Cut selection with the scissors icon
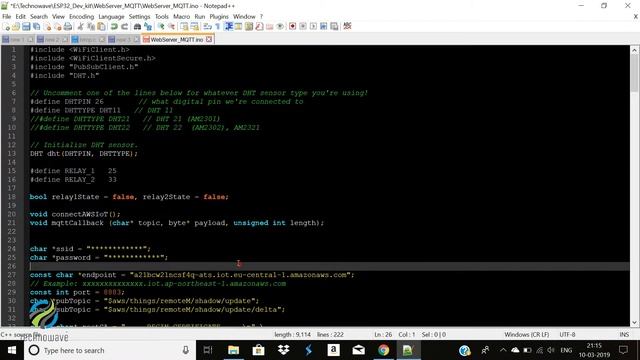Viewport: 640px width, 360px height. click(80, 27)
